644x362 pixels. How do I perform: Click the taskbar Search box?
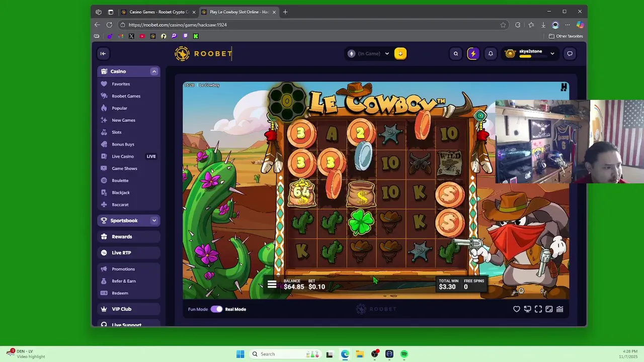point(284,354)
